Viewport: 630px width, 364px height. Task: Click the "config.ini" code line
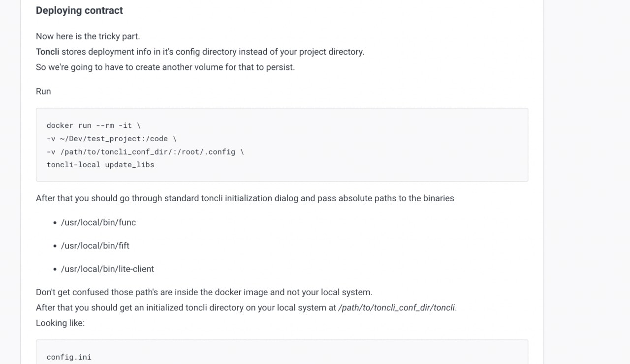[69, 357]
